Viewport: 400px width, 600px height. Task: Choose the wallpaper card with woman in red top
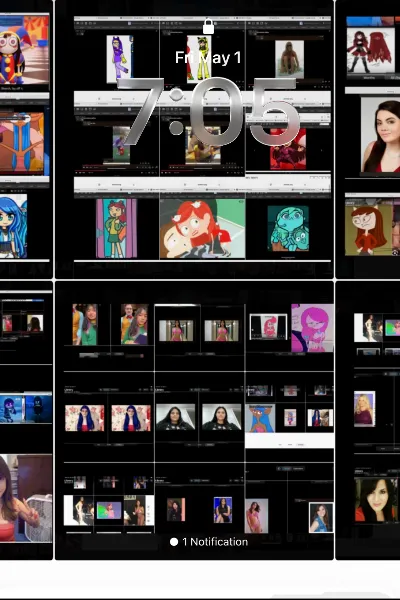tap(368, 139)
